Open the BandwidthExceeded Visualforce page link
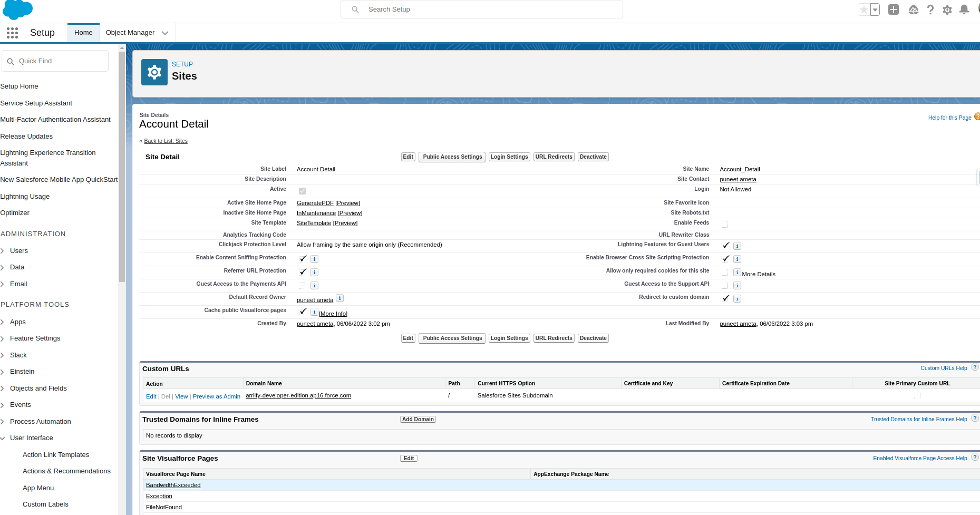 coord(173,485)
